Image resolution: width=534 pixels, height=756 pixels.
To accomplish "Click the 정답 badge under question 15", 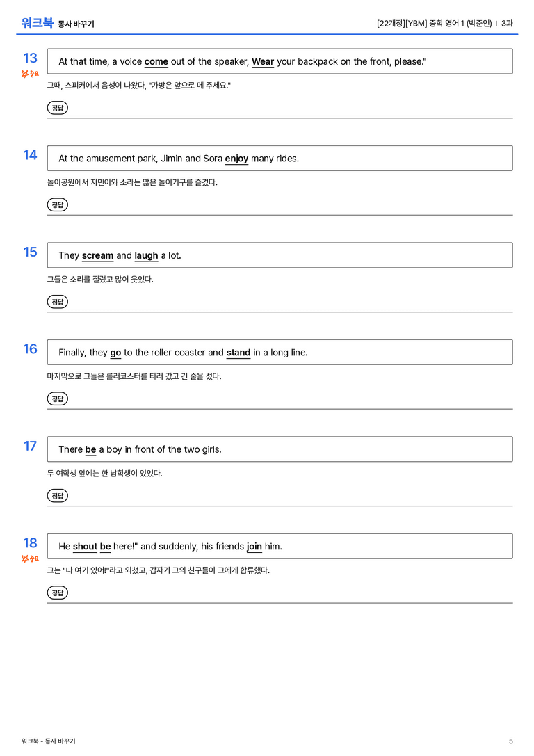I will 57,302.
